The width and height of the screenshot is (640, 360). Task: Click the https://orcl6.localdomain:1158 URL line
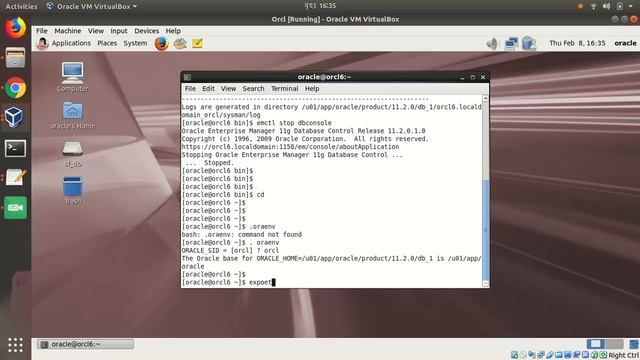point(290,147)
